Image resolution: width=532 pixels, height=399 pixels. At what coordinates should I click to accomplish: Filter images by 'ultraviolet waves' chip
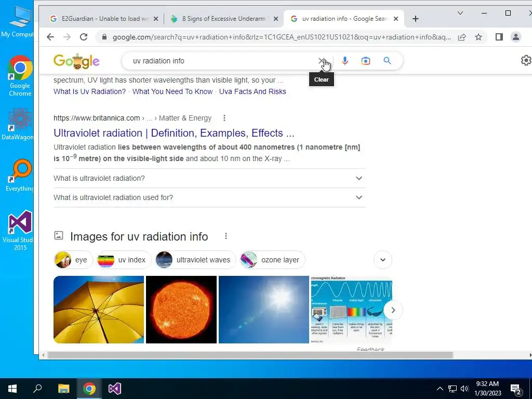pos(195,260)
